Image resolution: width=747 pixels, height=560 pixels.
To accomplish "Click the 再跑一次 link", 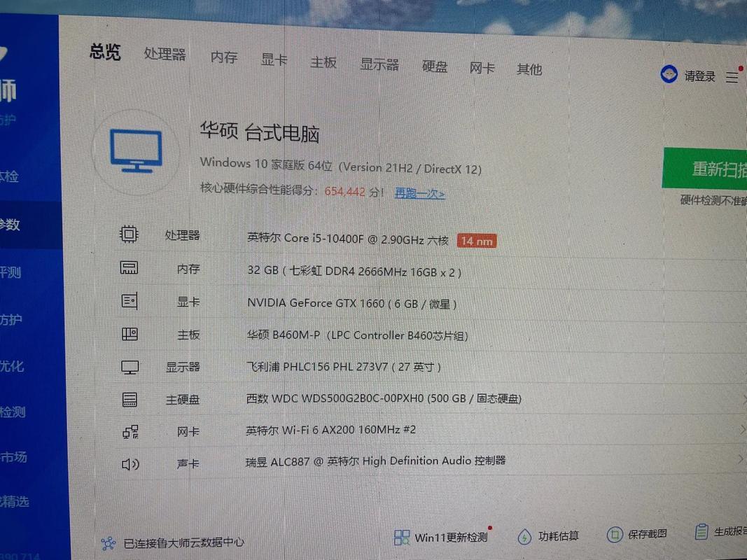I will click(420, 193).
